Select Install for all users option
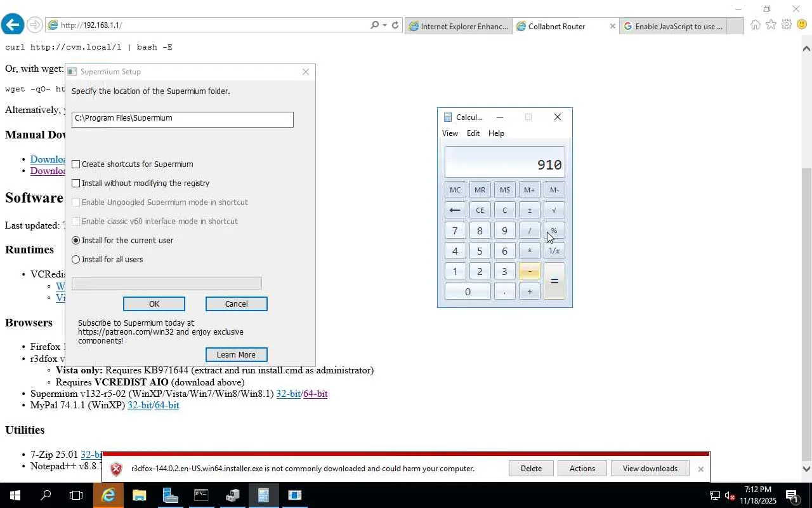The height and width of the screenshot is (508, 812). click(76, 260)
